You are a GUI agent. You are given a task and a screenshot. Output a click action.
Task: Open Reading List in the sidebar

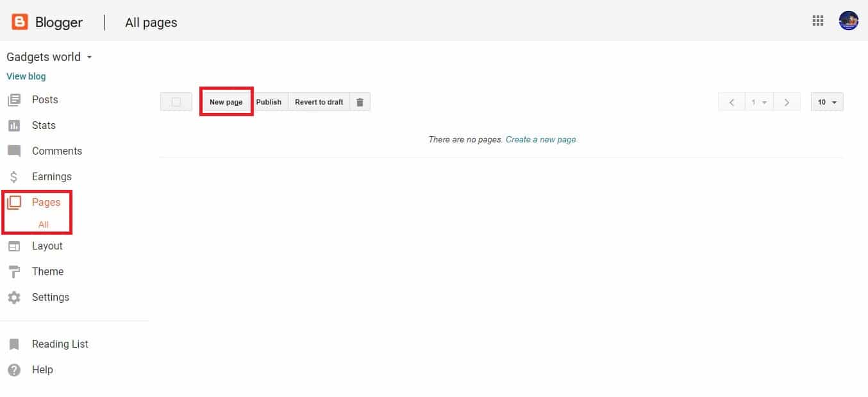click(60, 344)
